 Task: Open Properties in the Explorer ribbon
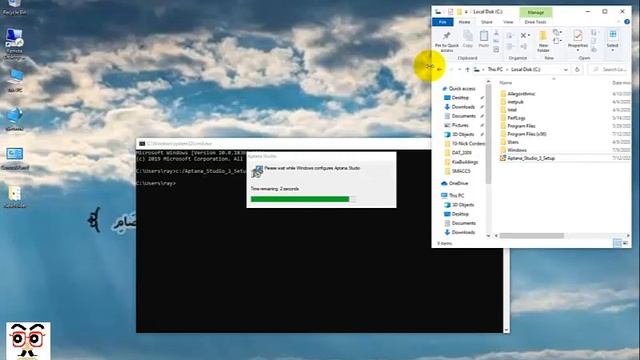pos(578,39)
